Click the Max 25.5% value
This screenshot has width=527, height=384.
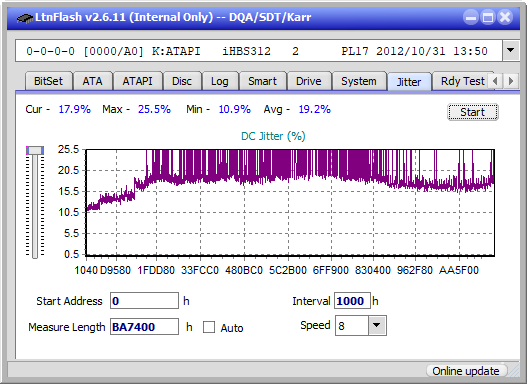tap(154, 109)
